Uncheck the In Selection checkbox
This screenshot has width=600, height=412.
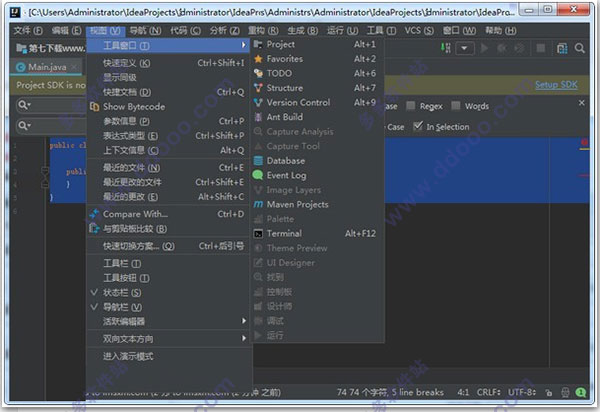pos(418,126)
